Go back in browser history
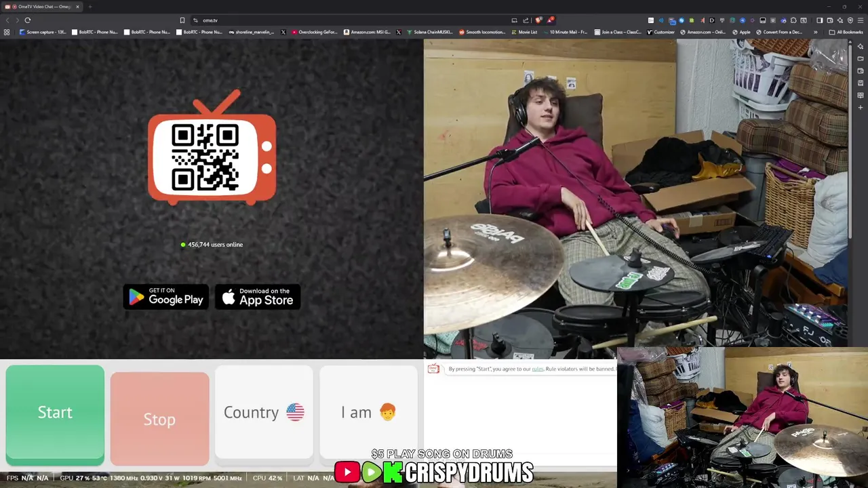The height and width of the screenshot is (488, 868). [7, 20]
